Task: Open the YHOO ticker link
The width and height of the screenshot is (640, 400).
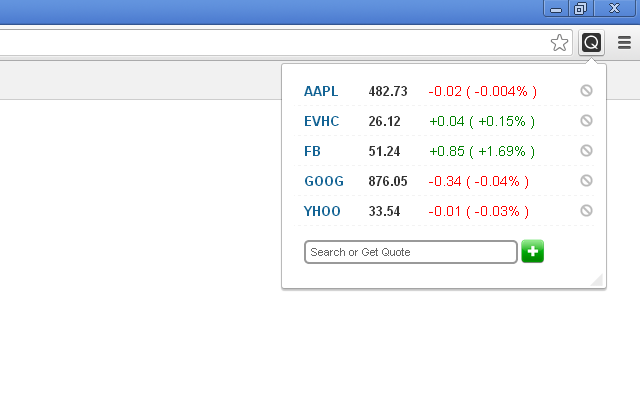Action: click(x=322, y=211)
